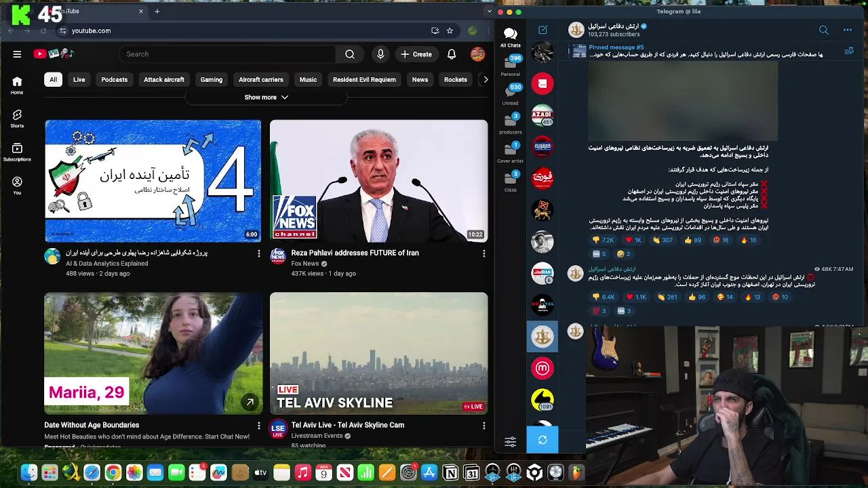Click thumbs-down 7.2K reaction in Telegram

(602, 240)
